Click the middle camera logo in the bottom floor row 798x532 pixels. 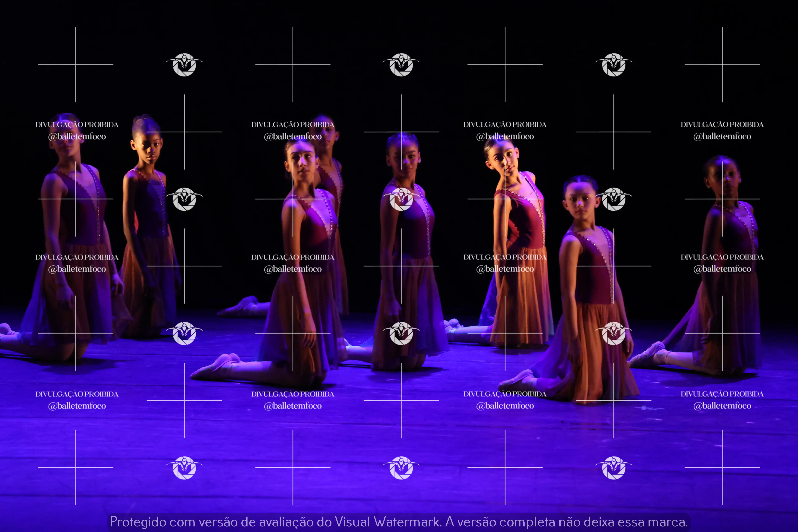coord(401,468)
